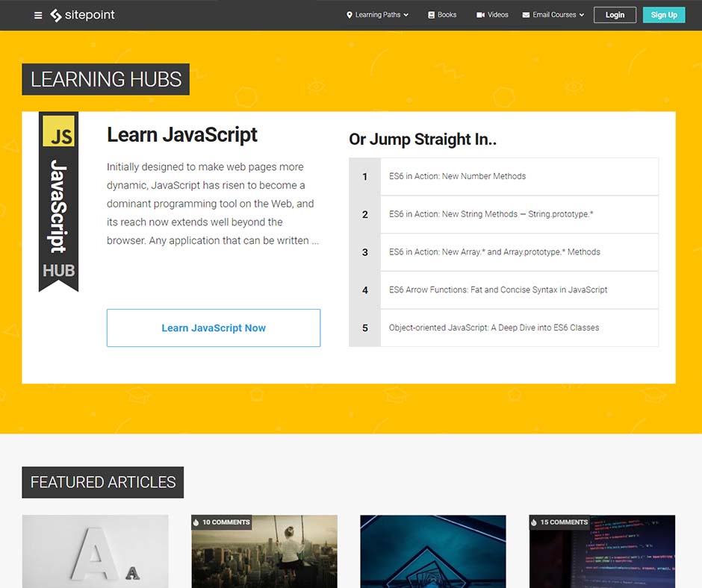702x588 pixels.
Task: Open the Learning Paths menu
Action: pos(377,15)
